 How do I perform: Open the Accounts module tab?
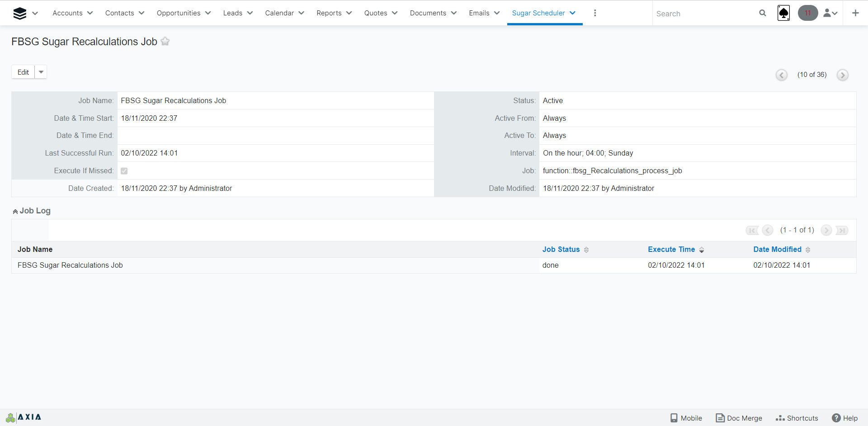[67, 13]
